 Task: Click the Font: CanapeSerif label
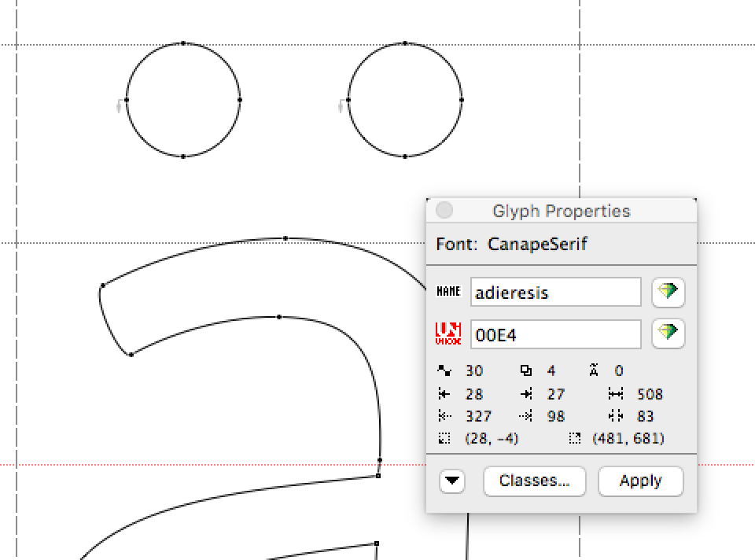tap(511, 244)
